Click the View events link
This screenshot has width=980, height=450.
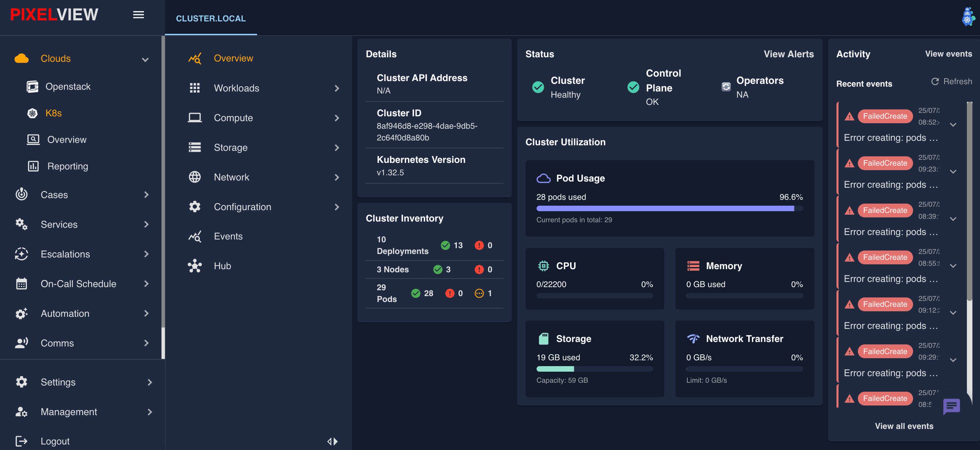point(948,54)
